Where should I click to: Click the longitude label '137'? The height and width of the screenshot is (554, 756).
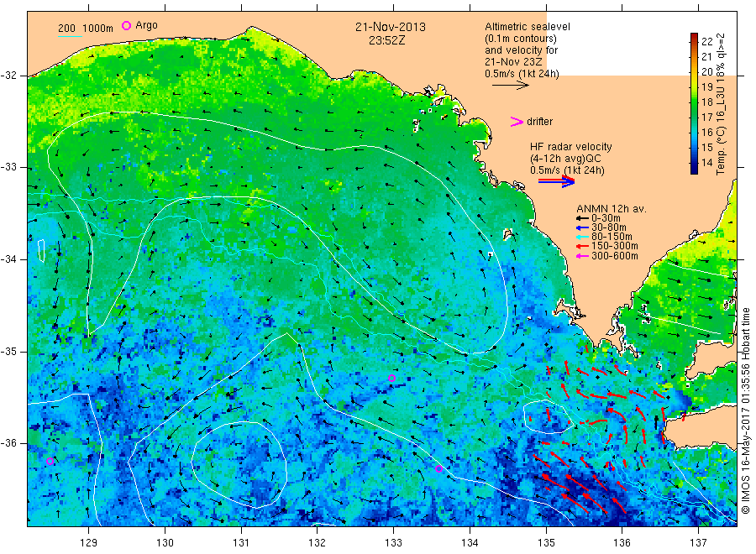[x=699, y=543]
